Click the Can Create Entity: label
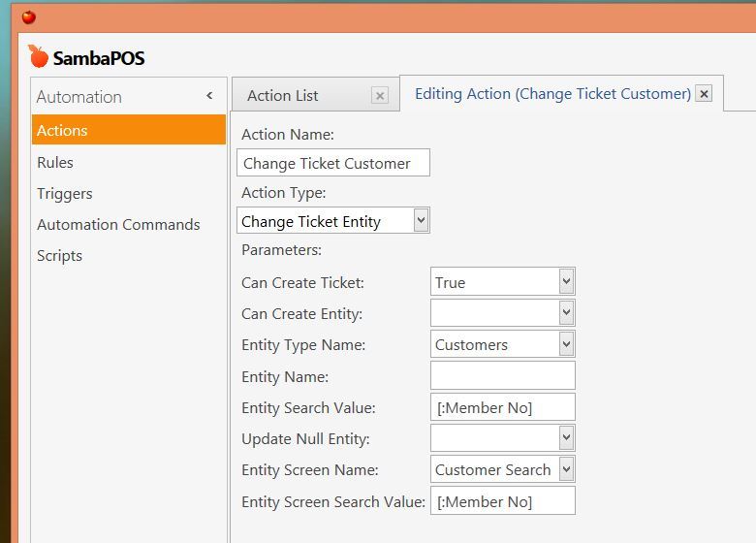Screen dimensions: 756x543 pyautogui.click(x=301, y=314)
